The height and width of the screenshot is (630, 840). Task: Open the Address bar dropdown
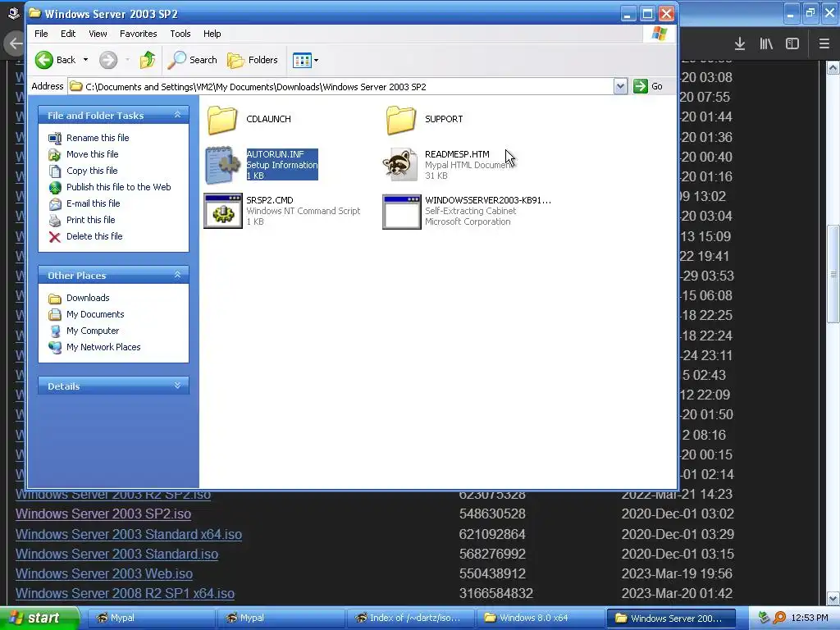tap(620, 86)
